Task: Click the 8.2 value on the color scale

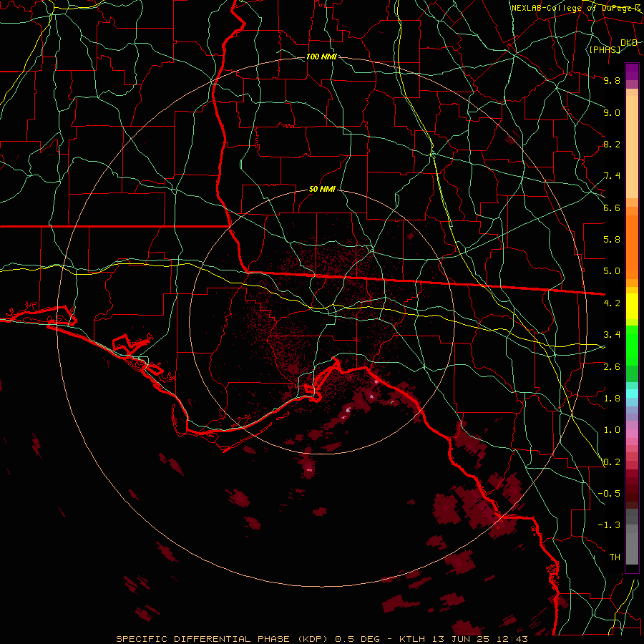Action: 612,144
